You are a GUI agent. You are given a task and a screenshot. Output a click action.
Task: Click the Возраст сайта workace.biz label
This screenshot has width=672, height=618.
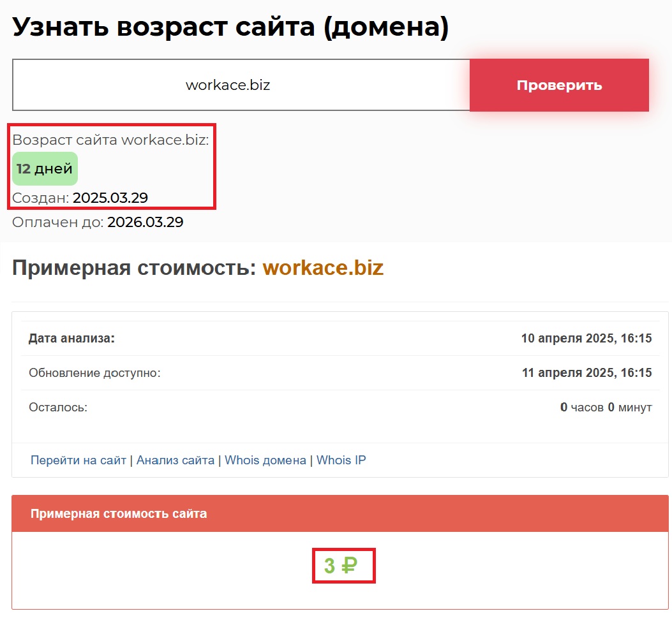[x=110, y=140]
